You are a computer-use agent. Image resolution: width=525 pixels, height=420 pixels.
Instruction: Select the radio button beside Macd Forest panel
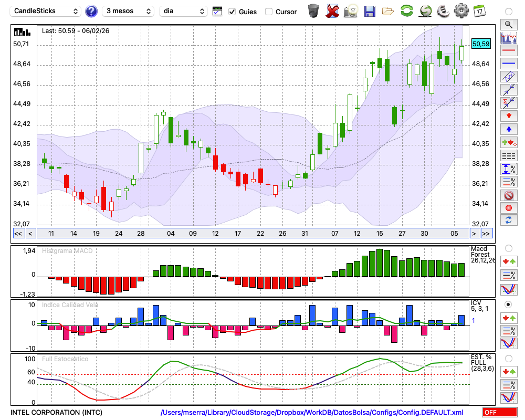(508, 248)
